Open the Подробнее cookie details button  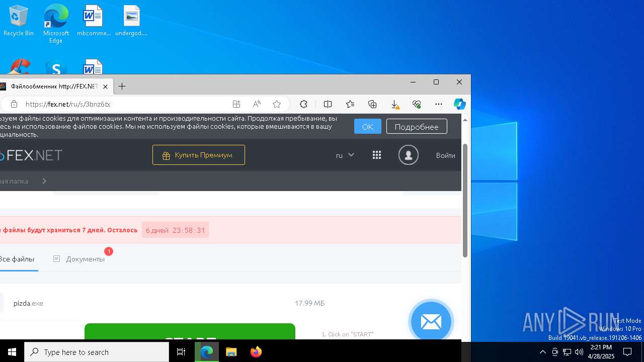(417, 126)
